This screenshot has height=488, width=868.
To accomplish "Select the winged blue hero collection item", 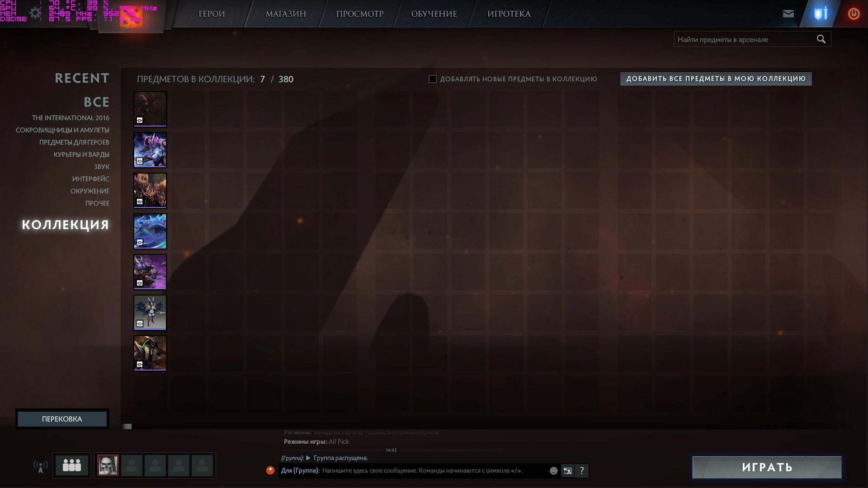I will [150, 313].
